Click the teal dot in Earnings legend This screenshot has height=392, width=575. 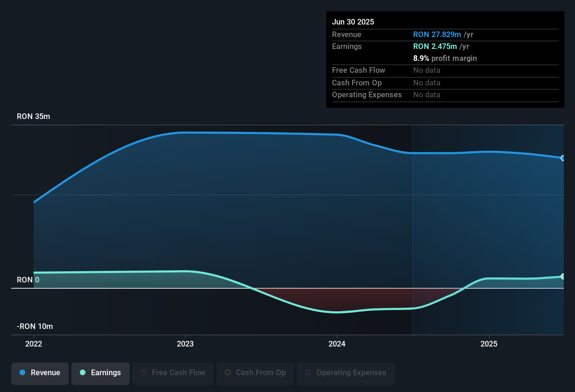[x=83, y=372]
